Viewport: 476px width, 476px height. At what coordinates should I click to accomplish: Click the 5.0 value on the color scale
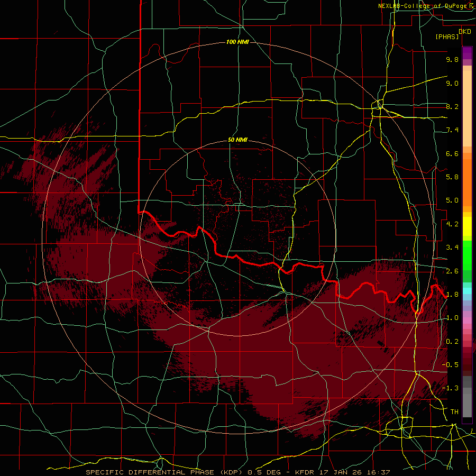coord(452,200)
